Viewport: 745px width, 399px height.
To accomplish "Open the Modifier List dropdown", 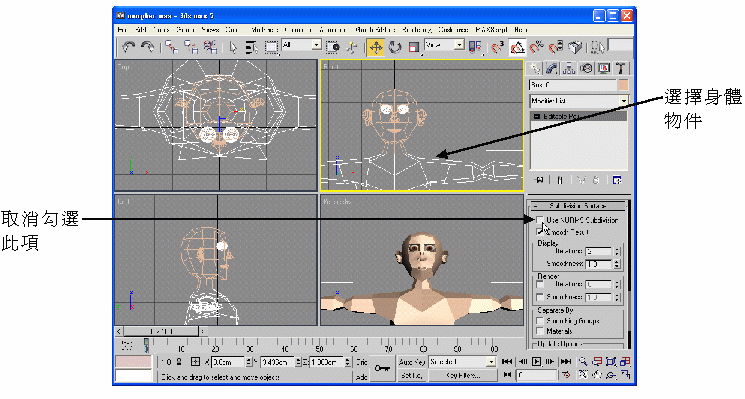I will [x=579, y=101].
